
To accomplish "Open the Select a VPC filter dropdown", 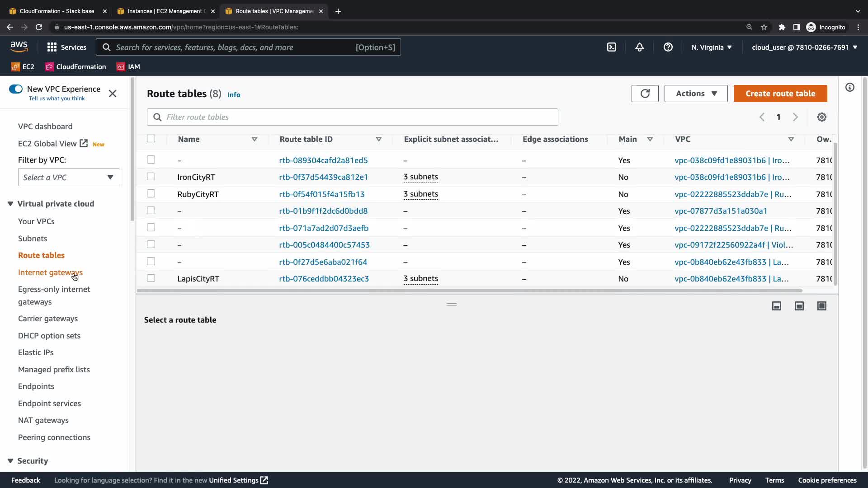I will [x=69, y=177].
